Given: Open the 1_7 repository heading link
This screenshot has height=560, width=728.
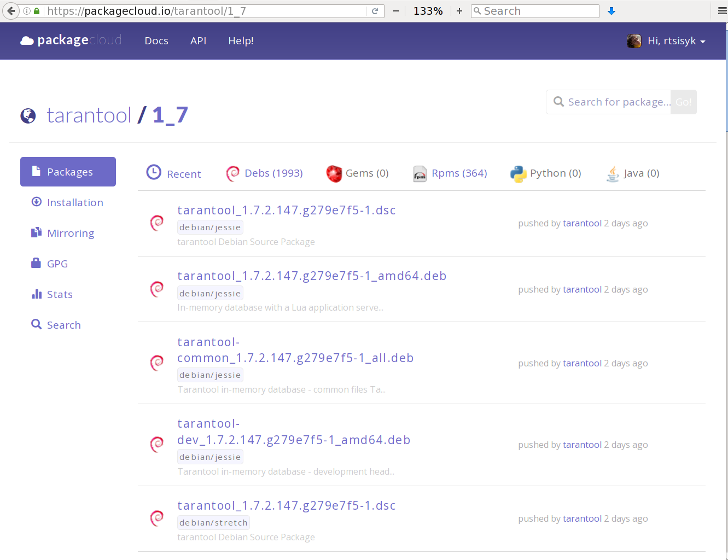Looking at the screenshot, I should click(170, 115).
